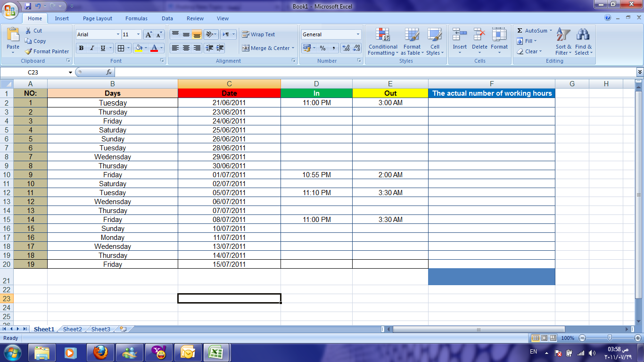Select the Format Painter tool
Image resolution: width=644 pixels, height=362 pixels.
(x=47, y=51)
